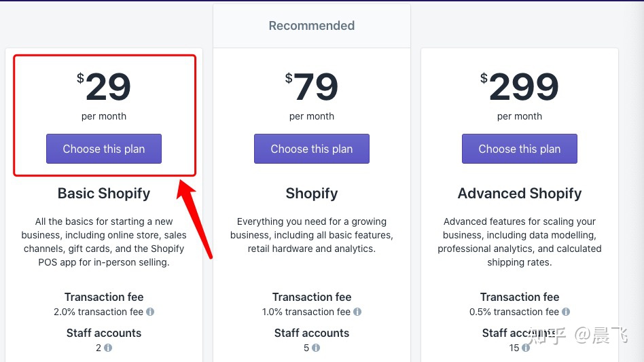The width and height of the screenshot is (644, 362).
Task: Click the info icon beside 1.0% transaction fee
Action: coord(357,312)
